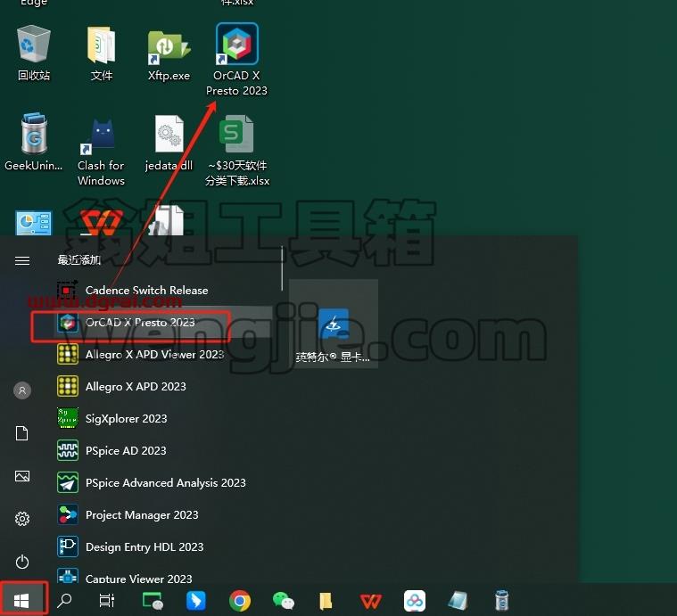Open OrCAD X Presto 2023 desktop shortcut

click(x=236, y=59)
